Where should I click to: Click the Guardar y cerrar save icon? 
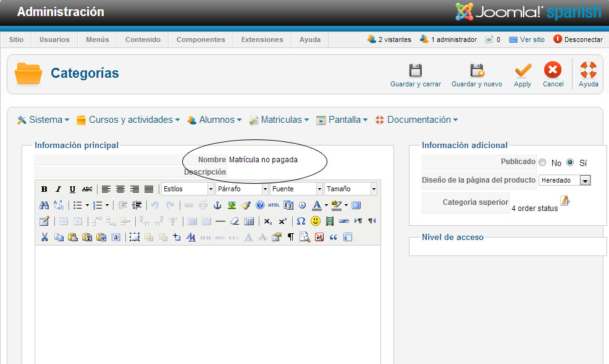(x=416, y=70)
